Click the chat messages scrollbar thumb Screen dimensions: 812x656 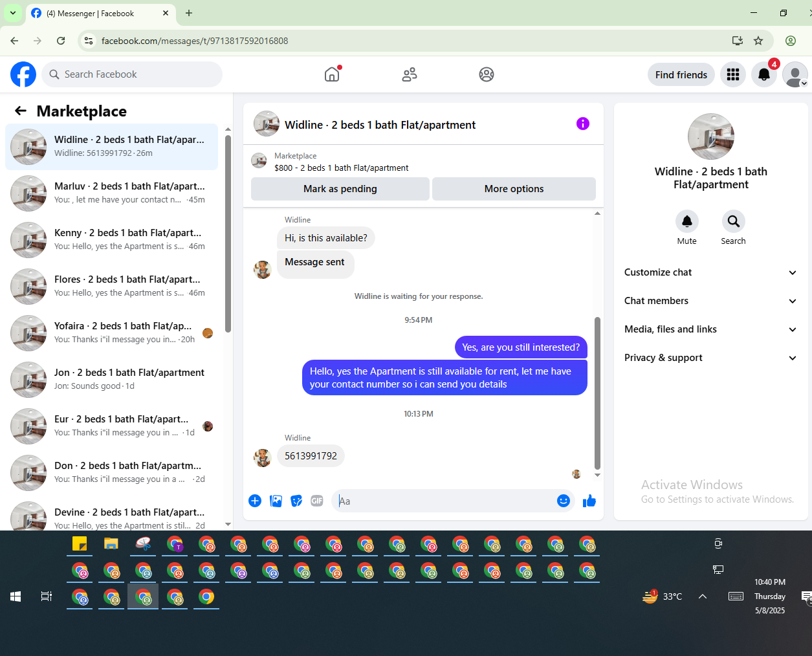tap(597, 393)
